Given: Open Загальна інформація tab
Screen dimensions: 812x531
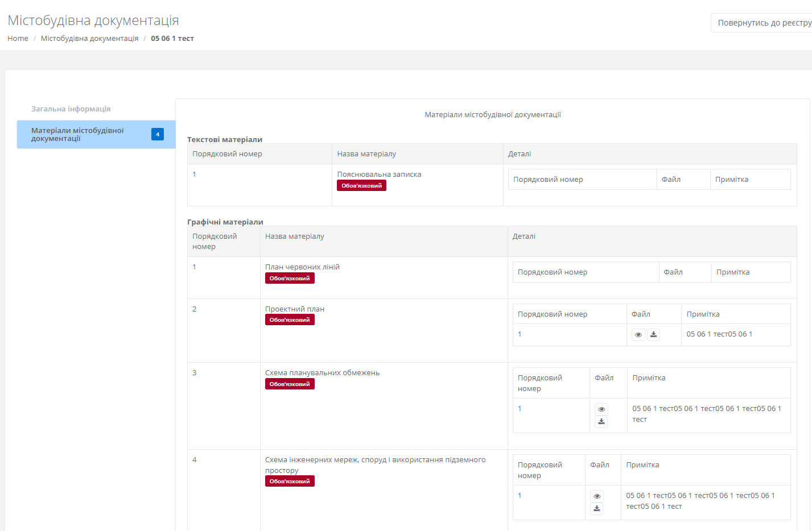Looking at the screenshot, I should pyautogui.click(x=71, y=109).
